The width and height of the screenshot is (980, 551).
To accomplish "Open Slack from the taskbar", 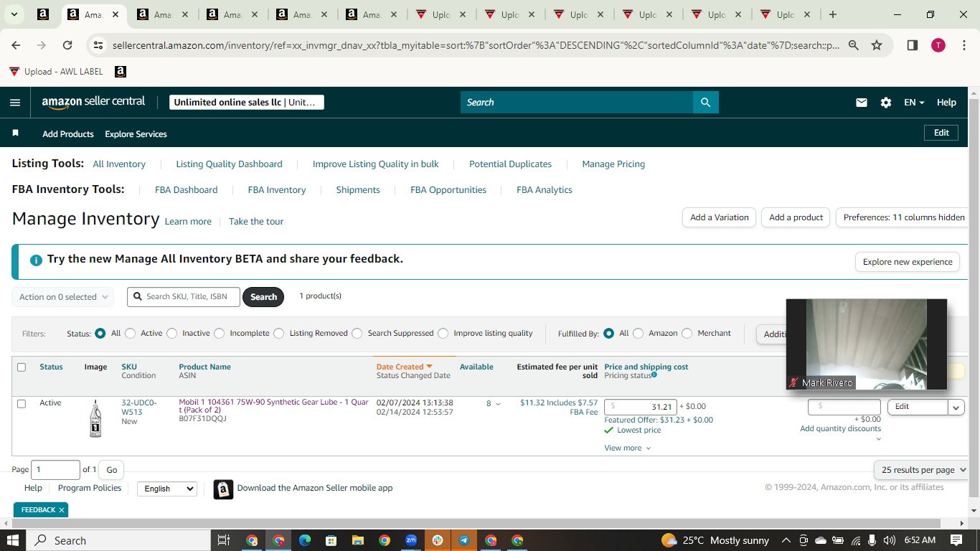I will pos(438,540).
